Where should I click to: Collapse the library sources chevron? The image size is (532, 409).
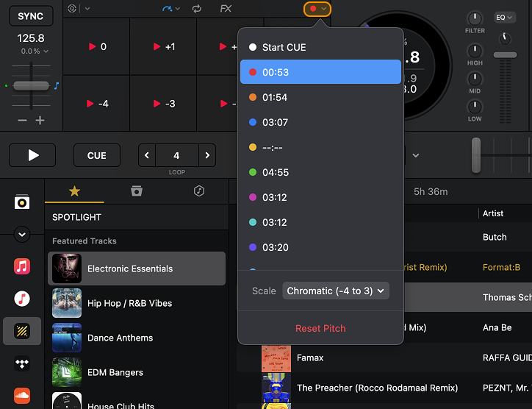coord(22,235)
